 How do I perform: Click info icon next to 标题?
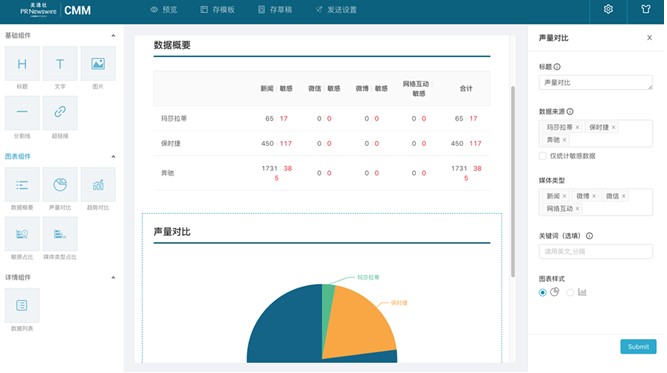click(x=557, y=67)
